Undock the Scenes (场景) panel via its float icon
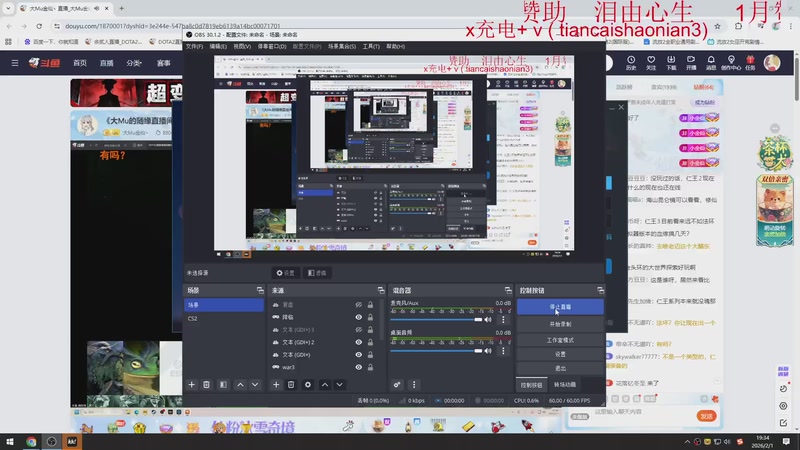 [x=260, y=290]
